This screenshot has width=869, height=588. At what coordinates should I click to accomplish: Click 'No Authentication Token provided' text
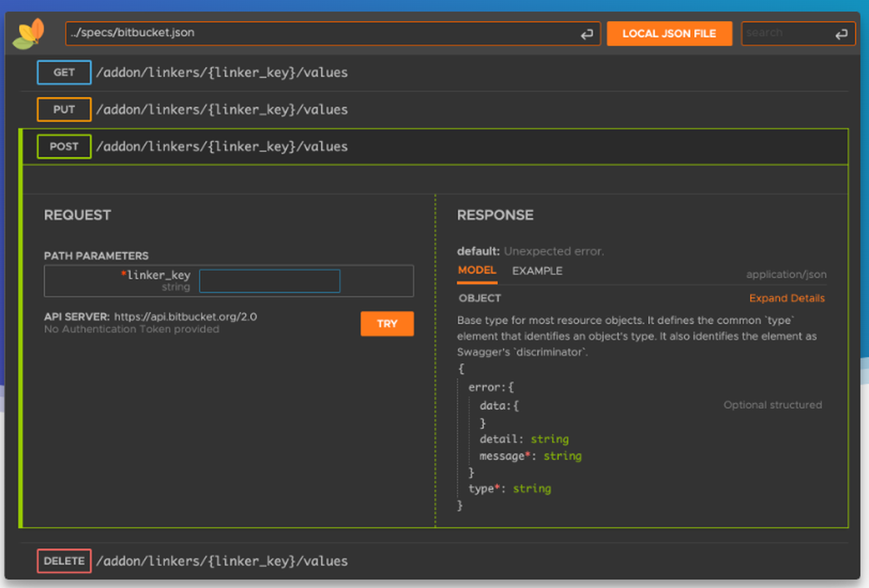pyautogui.click(x=131, y=329)
